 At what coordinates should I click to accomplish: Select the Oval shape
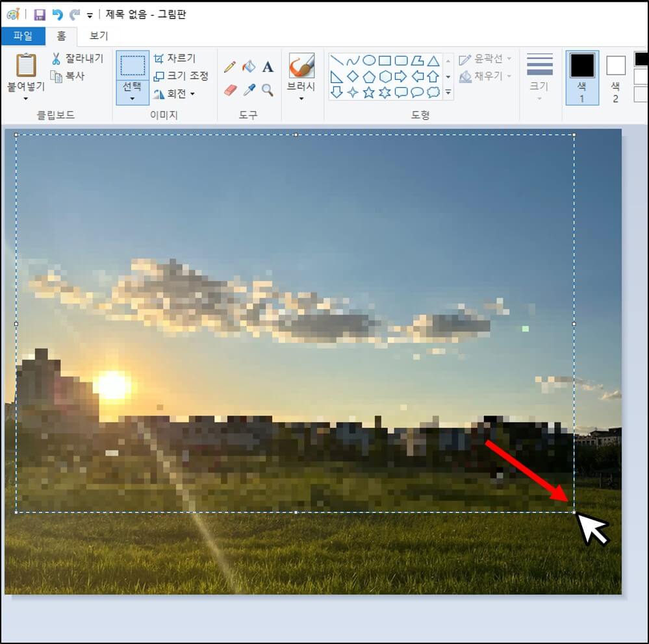tap(369, 61)
